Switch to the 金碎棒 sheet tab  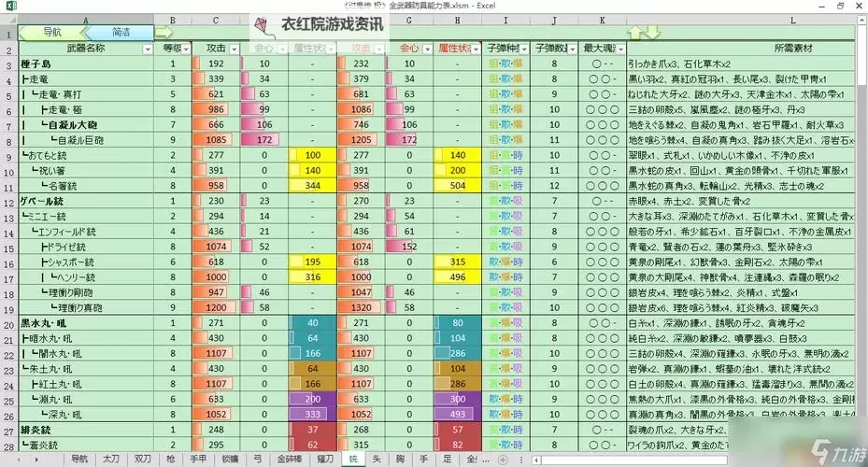click(289, 460)
